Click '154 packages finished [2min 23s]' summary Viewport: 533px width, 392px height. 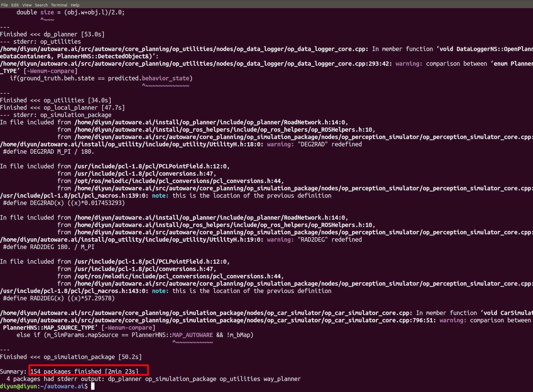pyautogui.click(x=84, y=372)
